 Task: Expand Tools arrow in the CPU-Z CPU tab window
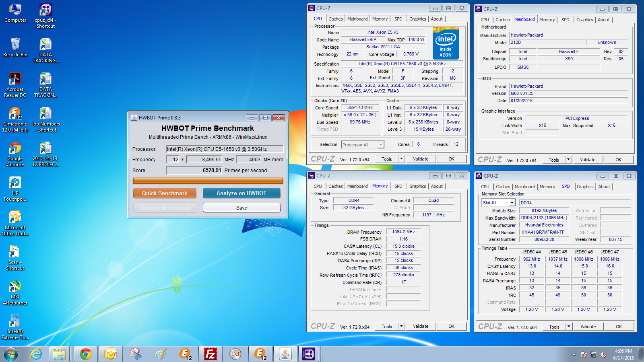(x=401, y=159)
